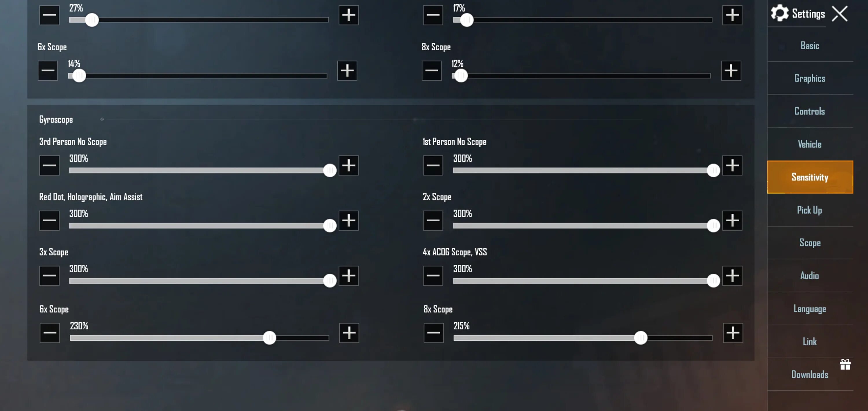The image size is (868, 411).
Task: Click the Vehicle settings link
Action: tap(810, 144)
